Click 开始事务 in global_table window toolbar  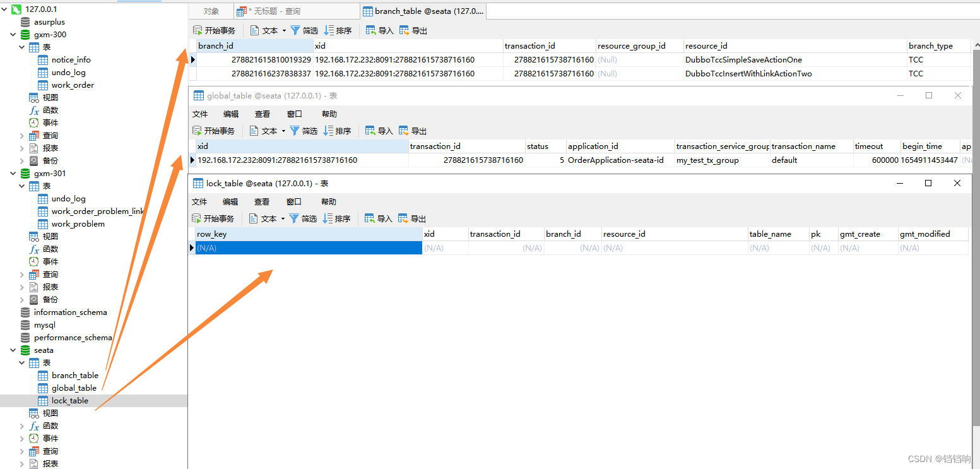click(213, 131)
